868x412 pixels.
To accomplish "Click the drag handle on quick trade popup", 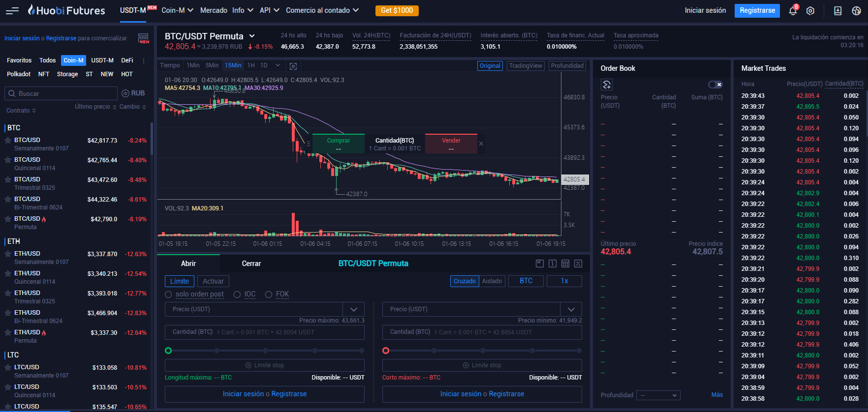I will coord(309,144).
